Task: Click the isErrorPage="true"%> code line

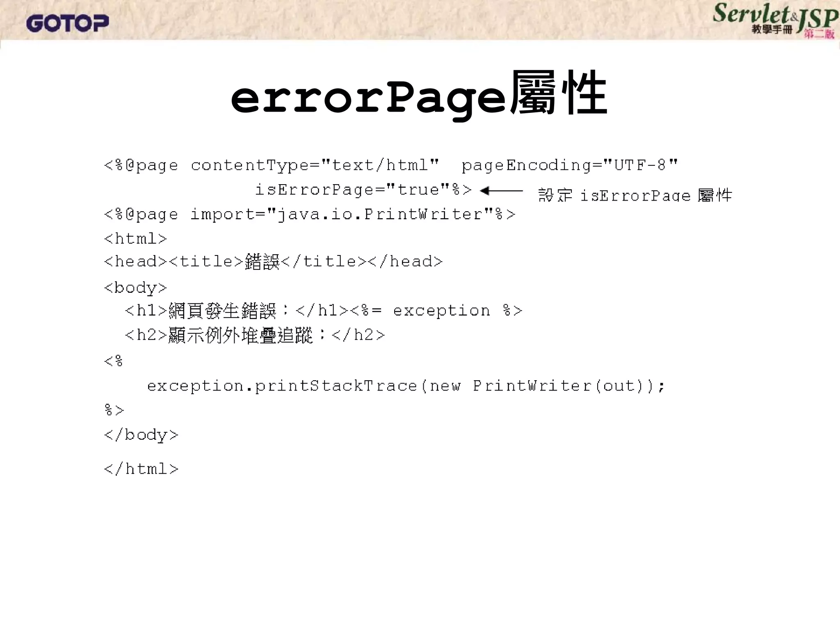Action: (363, 190)
